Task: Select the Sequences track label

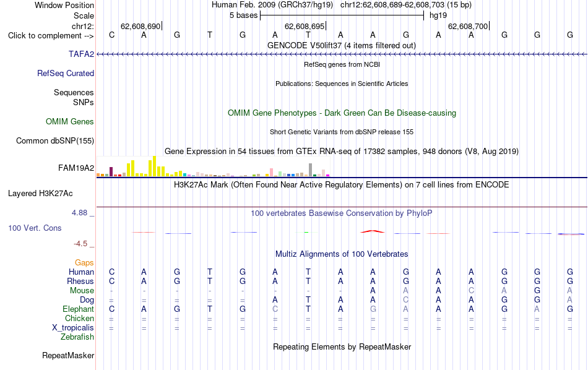Action: [x=74, y=92]
